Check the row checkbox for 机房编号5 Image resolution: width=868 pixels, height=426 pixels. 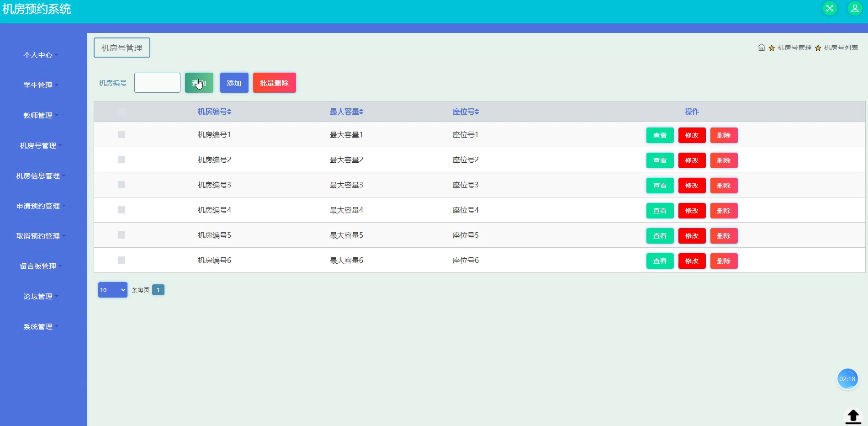122,235
